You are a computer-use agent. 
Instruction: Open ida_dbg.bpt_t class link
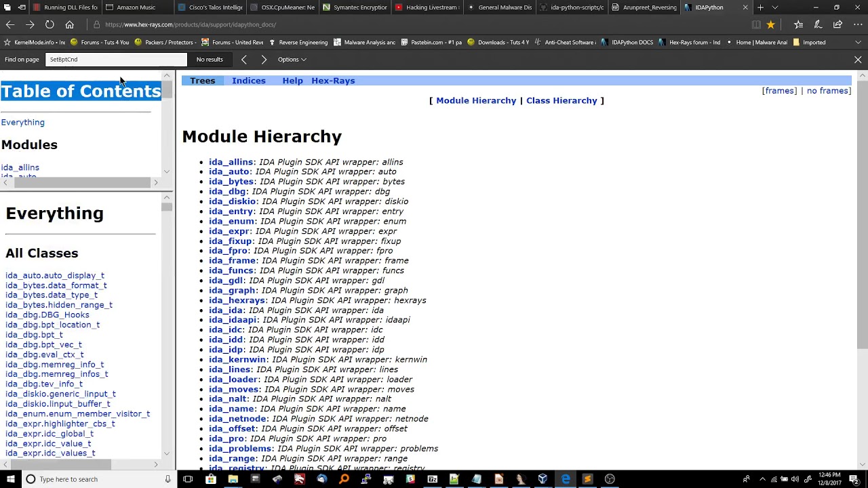(x=34, y=335)
